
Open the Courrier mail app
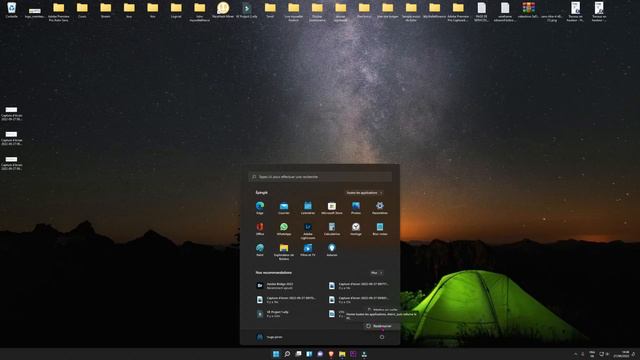284,207
